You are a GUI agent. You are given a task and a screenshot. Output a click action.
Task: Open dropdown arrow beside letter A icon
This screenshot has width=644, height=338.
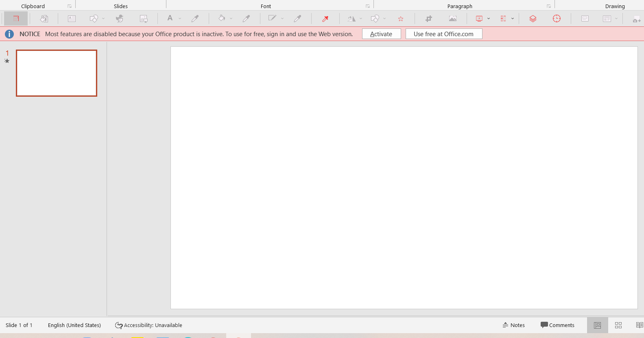[180, 19]
